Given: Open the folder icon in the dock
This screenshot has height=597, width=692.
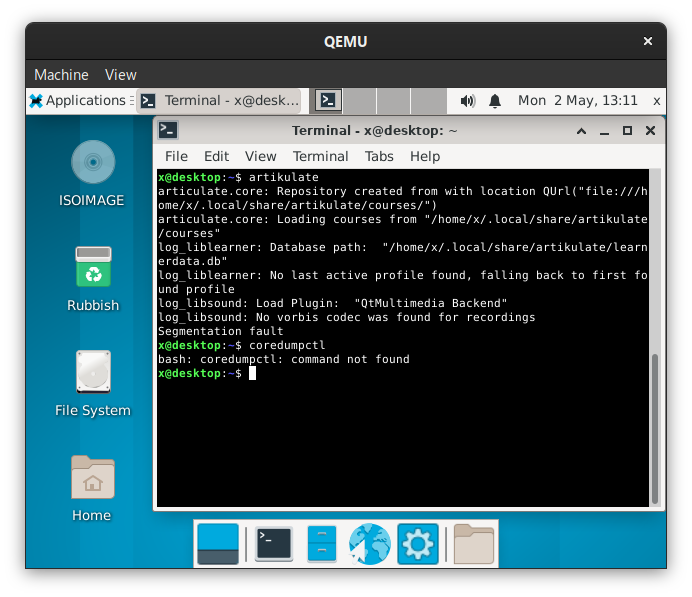Looking at the screenshot, I should pos(474,544).
